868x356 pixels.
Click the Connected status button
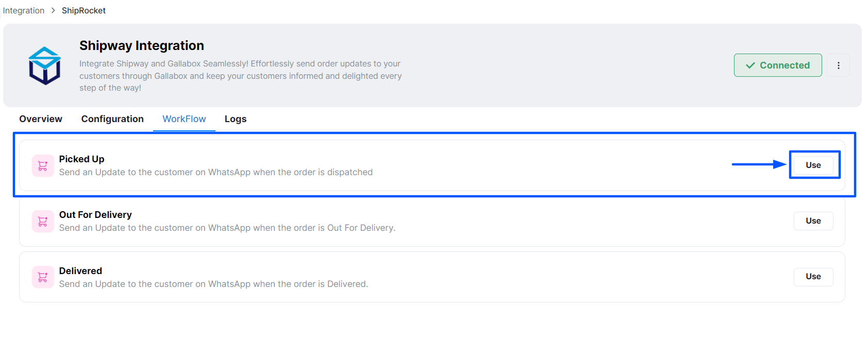[778, 65]
